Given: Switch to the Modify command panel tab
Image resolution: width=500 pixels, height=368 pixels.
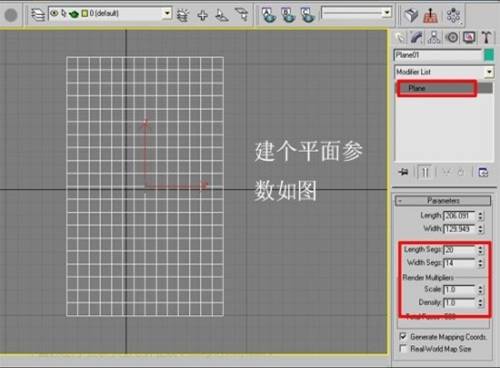Looking at the screenshot, I should [417, 38].
